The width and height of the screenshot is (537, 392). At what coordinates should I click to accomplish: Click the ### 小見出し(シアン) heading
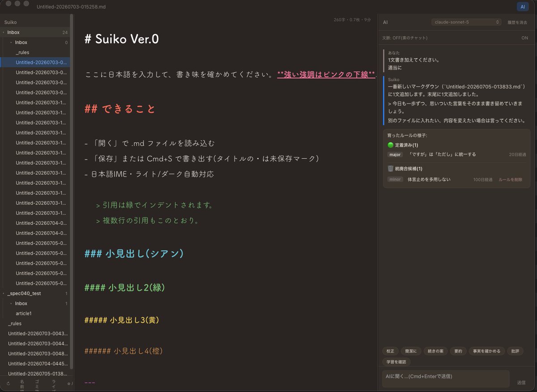[134, 253]
